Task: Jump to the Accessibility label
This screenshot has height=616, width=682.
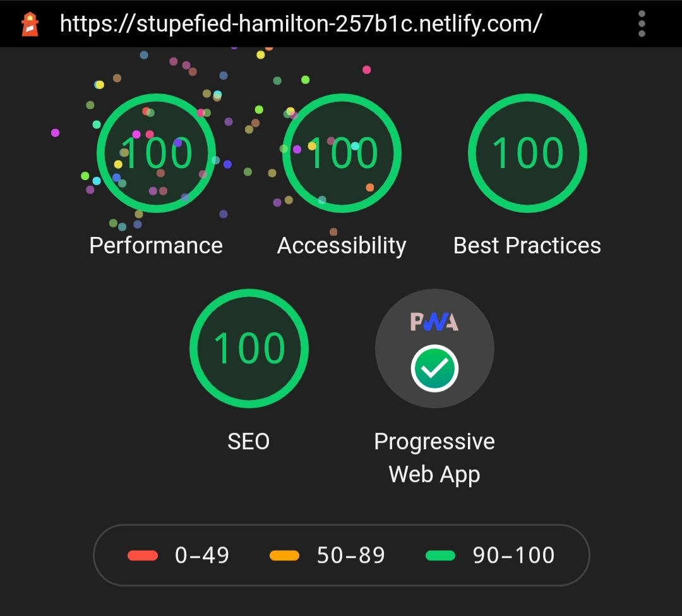Action: point(342,245)
